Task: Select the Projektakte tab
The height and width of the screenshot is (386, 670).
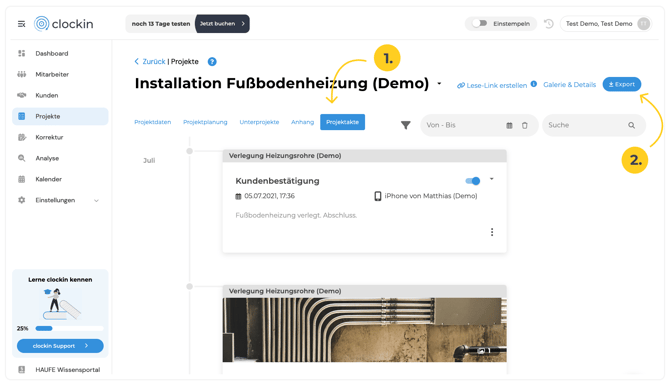Action: [x=342, y=122]
